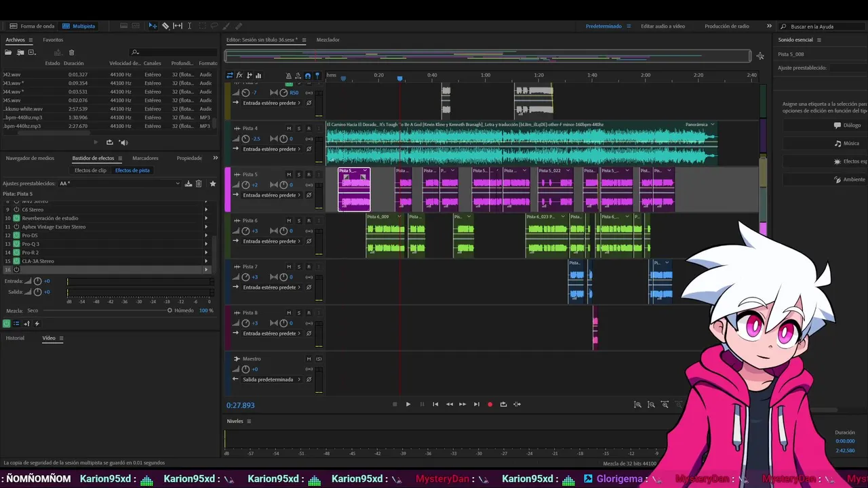Screen dimensions: 868x488
Task: Click rewind in transport controls
Action: [449, 404]
